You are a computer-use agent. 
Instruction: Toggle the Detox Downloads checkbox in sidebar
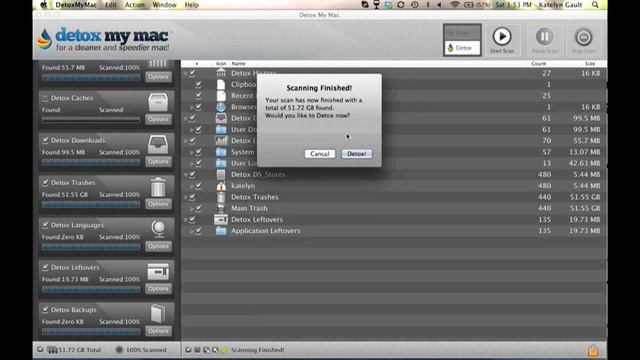pos(45,140)
